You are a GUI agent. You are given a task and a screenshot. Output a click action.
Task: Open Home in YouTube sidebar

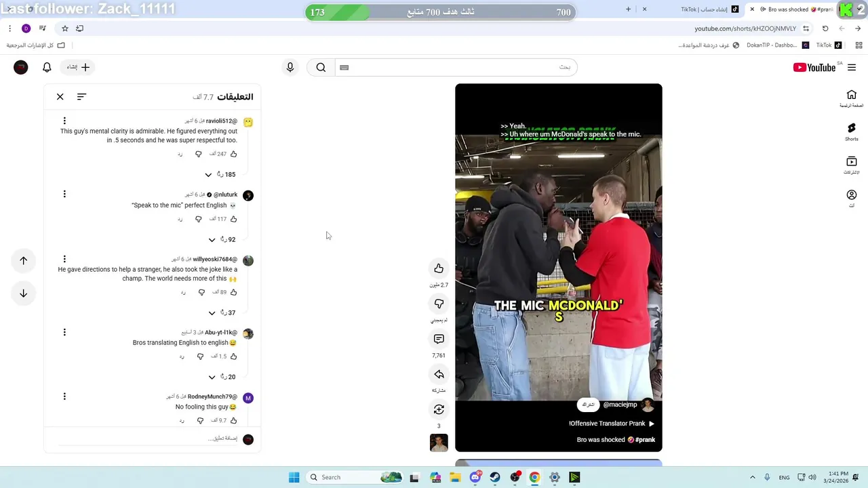(x=852, y=98)
